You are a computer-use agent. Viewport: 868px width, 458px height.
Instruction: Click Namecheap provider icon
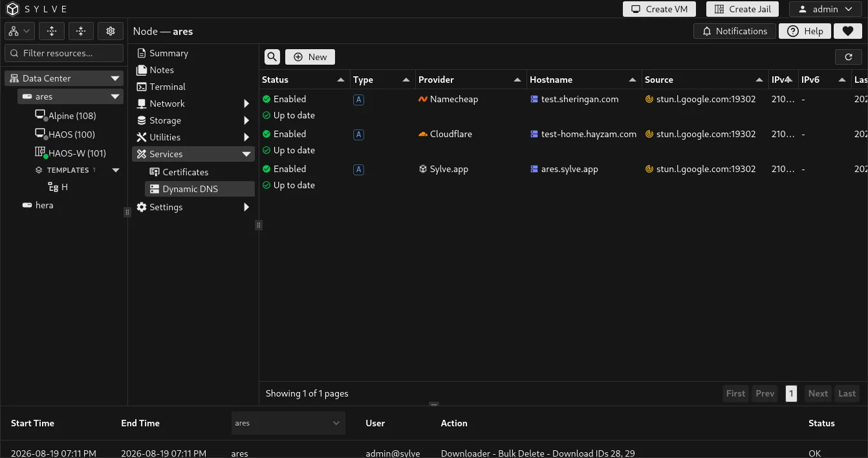click(423, 99)
